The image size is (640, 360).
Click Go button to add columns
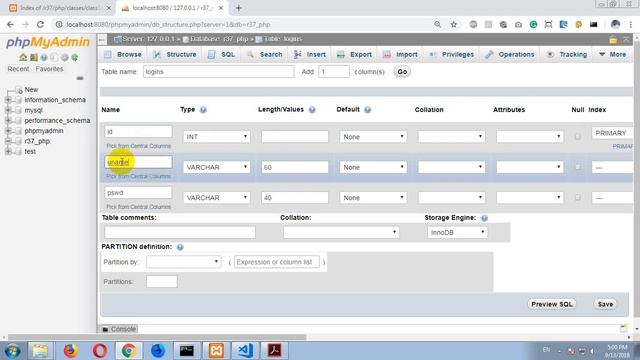tap(402, 72)
